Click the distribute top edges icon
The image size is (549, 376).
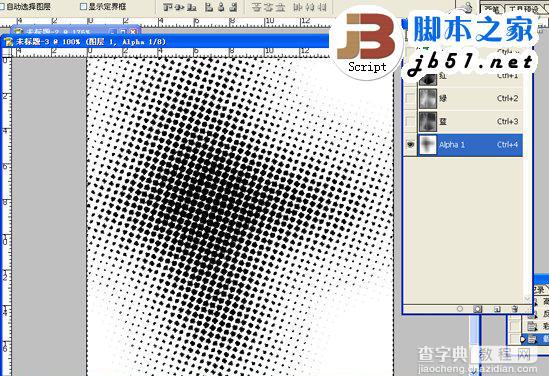point(257,7)
